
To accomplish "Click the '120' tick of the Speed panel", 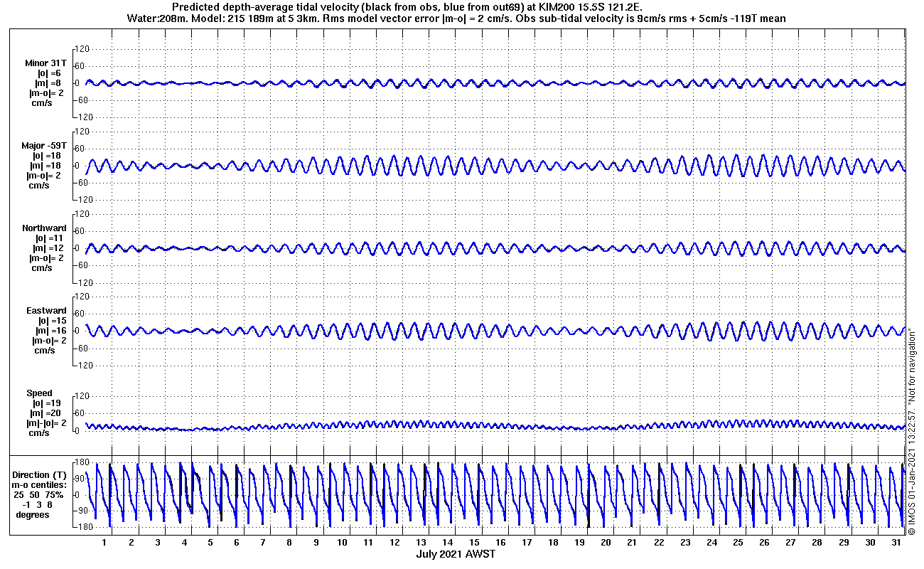I will point(81,396).
